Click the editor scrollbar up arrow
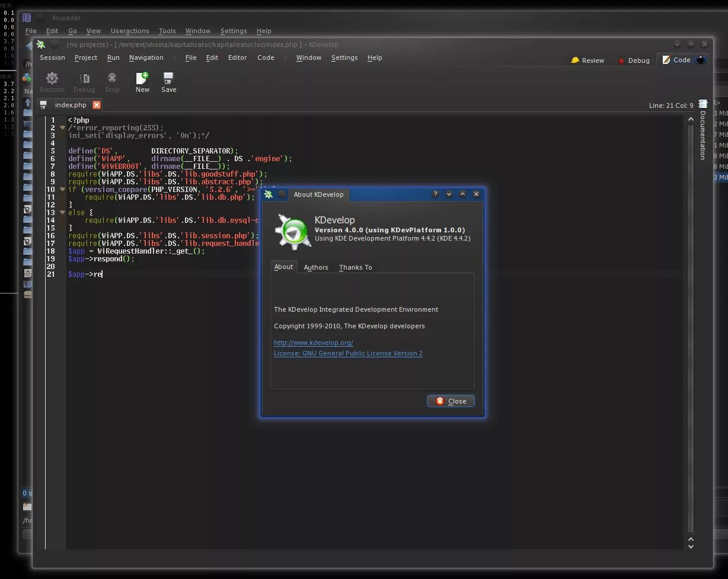The width and height of the screenshot is (728, 579). (x=691, y=119)
